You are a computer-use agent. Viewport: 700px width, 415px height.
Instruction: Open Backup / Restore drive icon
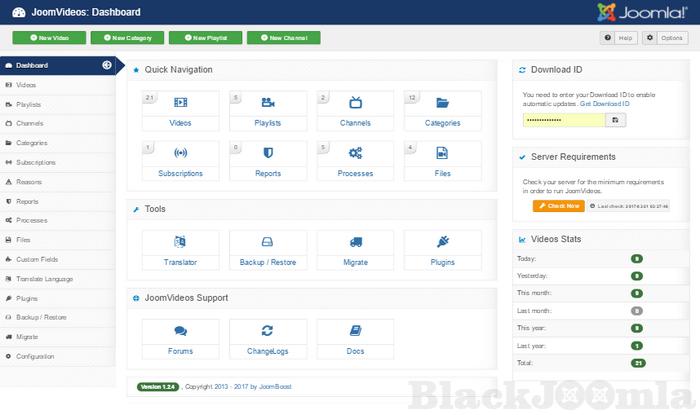[x=267, y=242]
